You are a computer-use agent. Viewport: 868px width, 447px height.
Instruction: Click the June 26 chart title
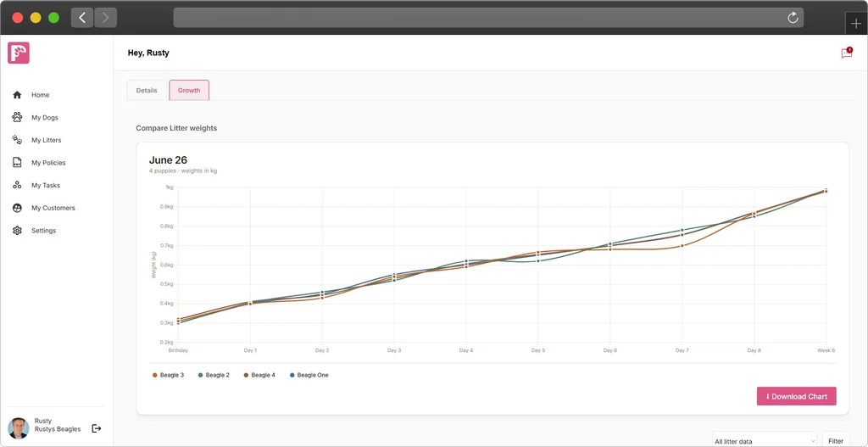click(x=168, y=160)
